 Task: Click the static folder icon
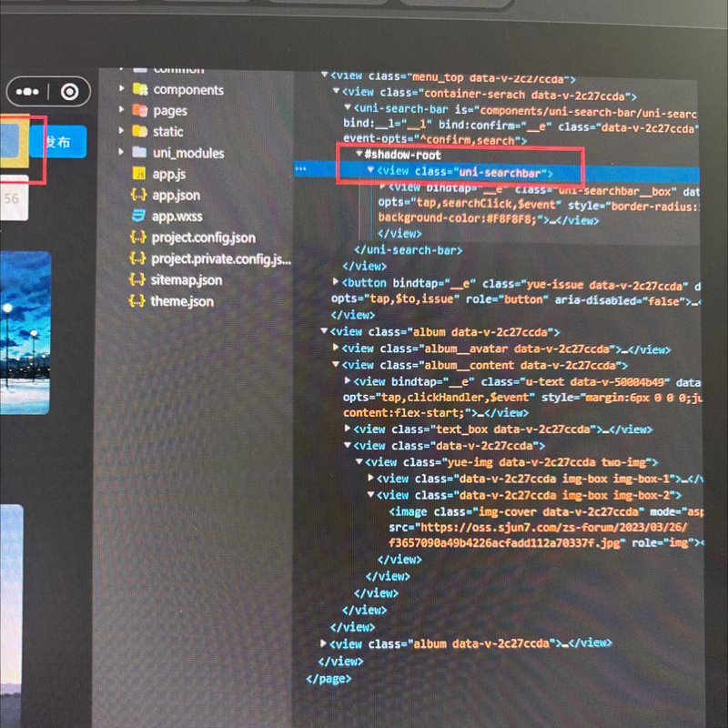pyautogui.click(x=139, y=131)
